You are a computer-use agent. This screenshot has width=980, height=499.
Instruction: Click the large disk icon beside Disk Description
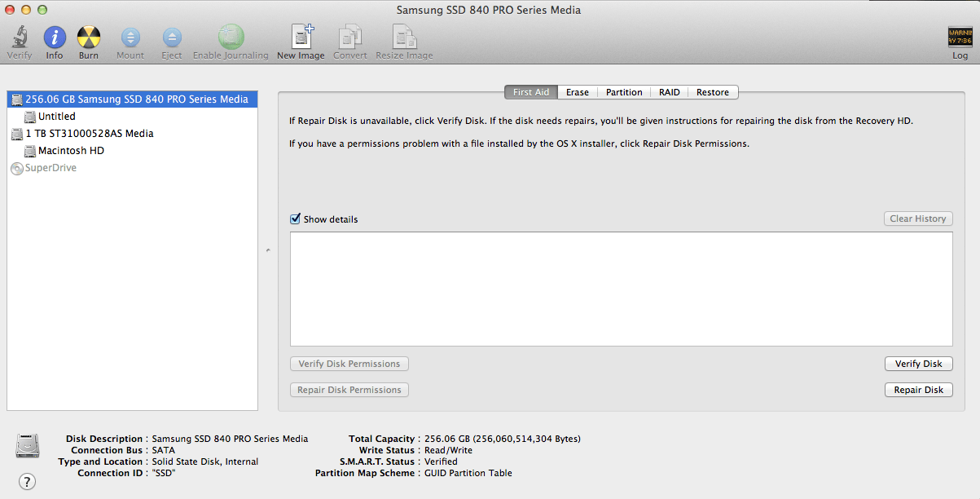click(27, 446)
